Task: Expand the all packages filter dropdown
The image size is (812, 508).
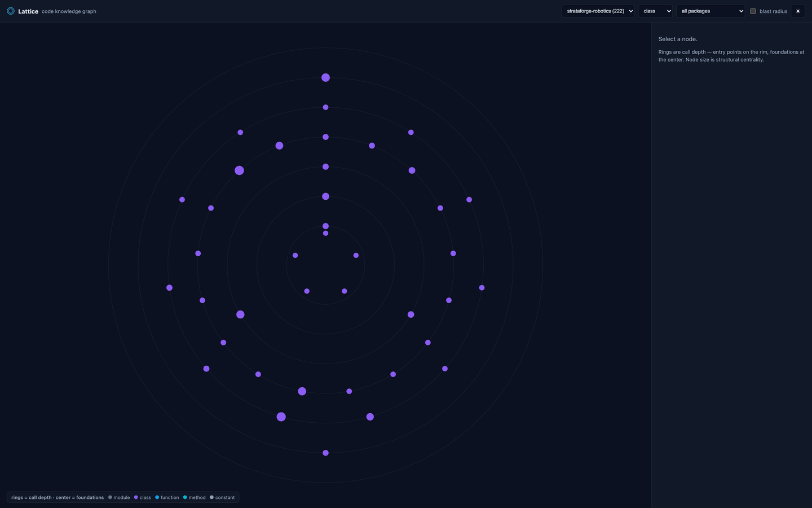Action: click(710, 11)
